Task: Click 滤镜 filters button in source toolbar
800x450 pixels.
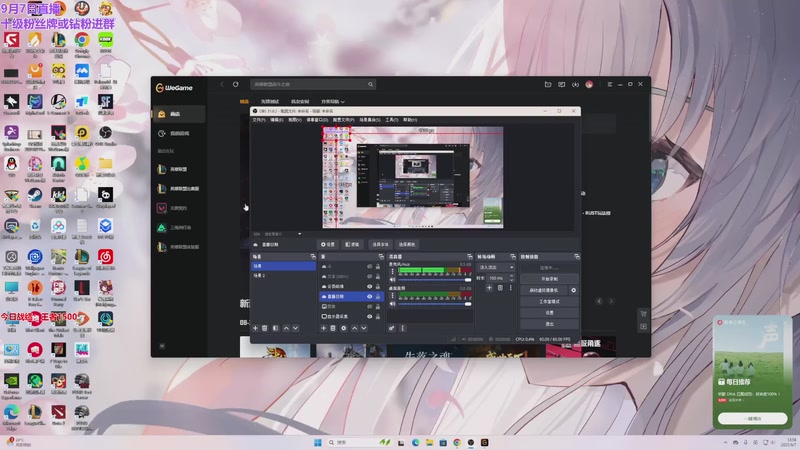Action: 352,244
